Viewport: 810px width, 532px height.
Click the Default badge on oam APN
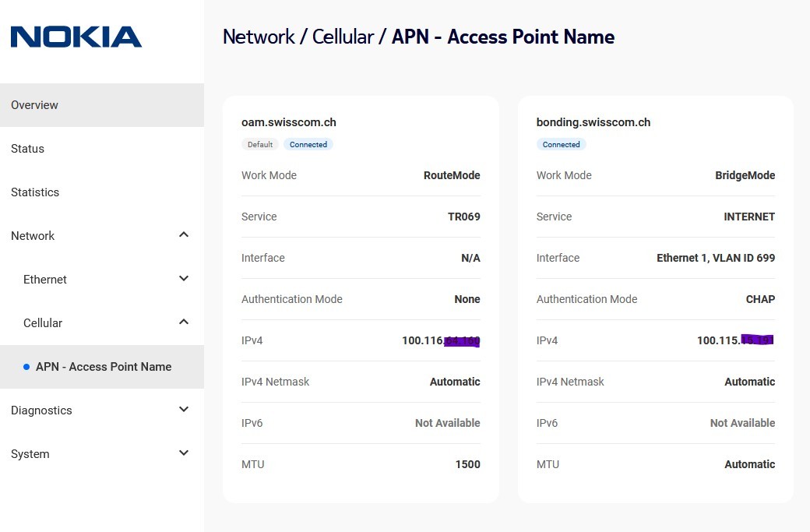pyautogui.click(x=260, y=144)
